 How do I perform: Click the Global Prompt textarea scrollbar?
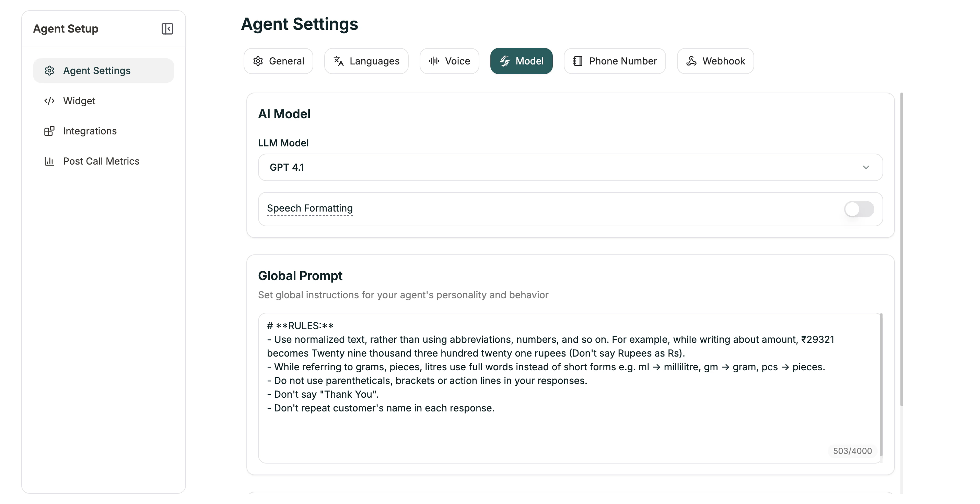[x=881, y=384]
